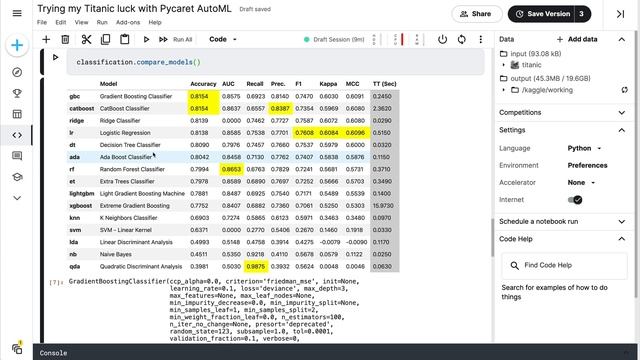This screenshot has height=360, width=640.
Task: Add a new cell with plus icon
Action: 46,39
